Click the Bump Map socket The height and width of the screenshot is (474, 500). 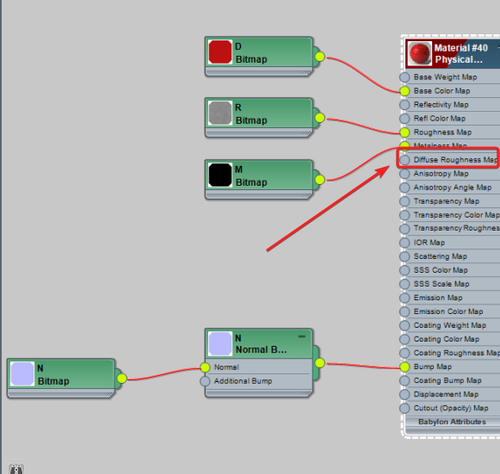pos(405,367)
